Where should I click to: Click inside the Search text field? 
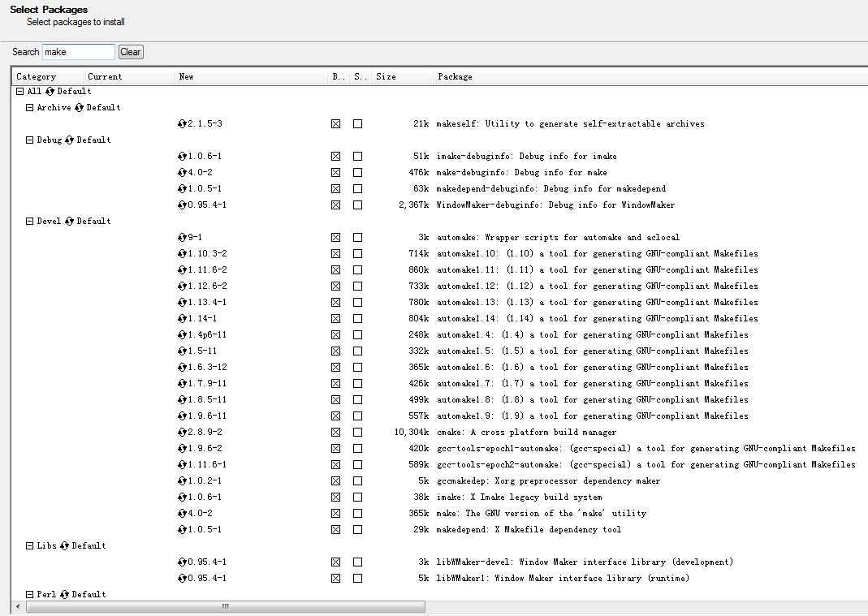coord(79,52)
